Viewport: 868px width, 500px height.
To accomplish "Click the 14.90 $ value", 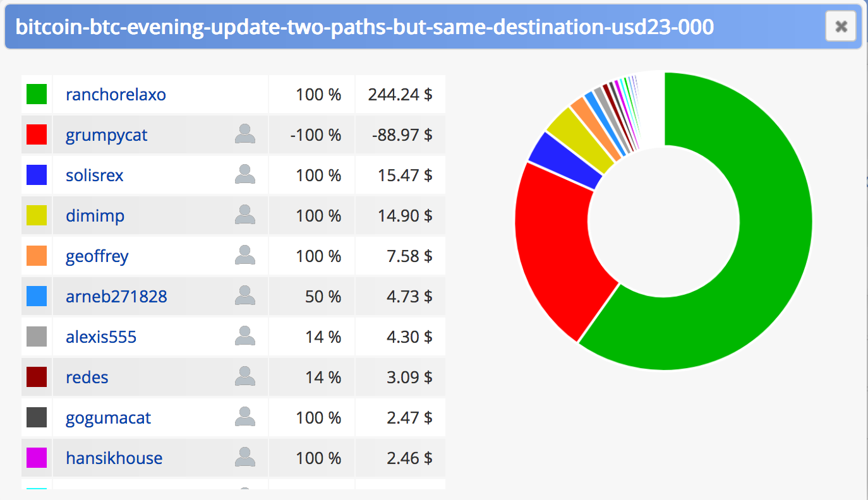I will pos(405,216).
